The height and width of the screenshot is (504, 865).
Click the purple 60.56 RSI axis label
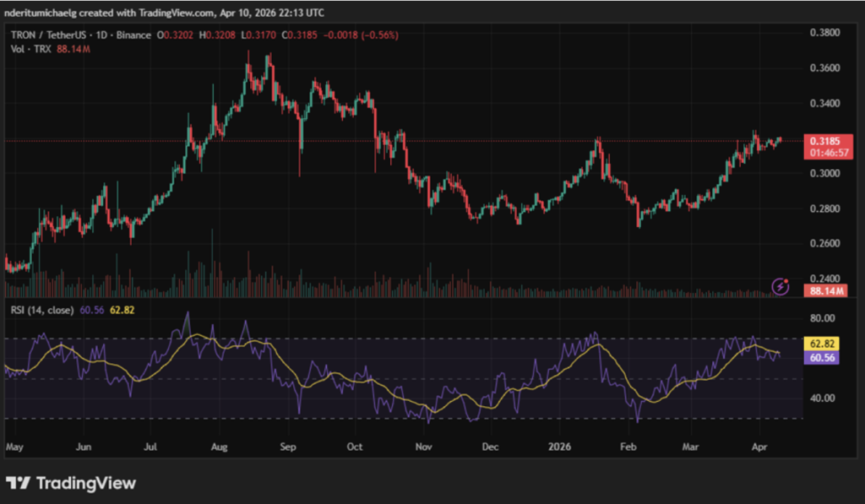coord(824,358)
